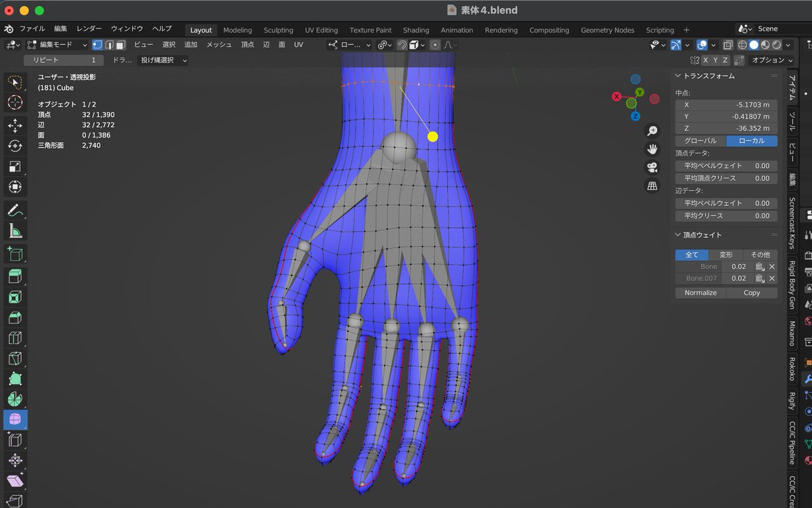
Task: Click the Normalize button
Action: pyautogui.click(x=700, y=293)
